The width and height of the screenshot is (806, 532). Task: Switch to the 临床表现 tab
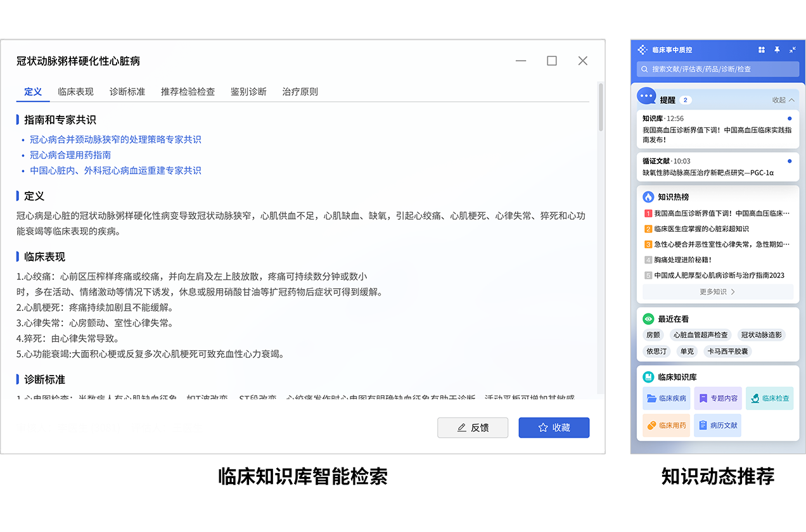[x=75, y=92]
